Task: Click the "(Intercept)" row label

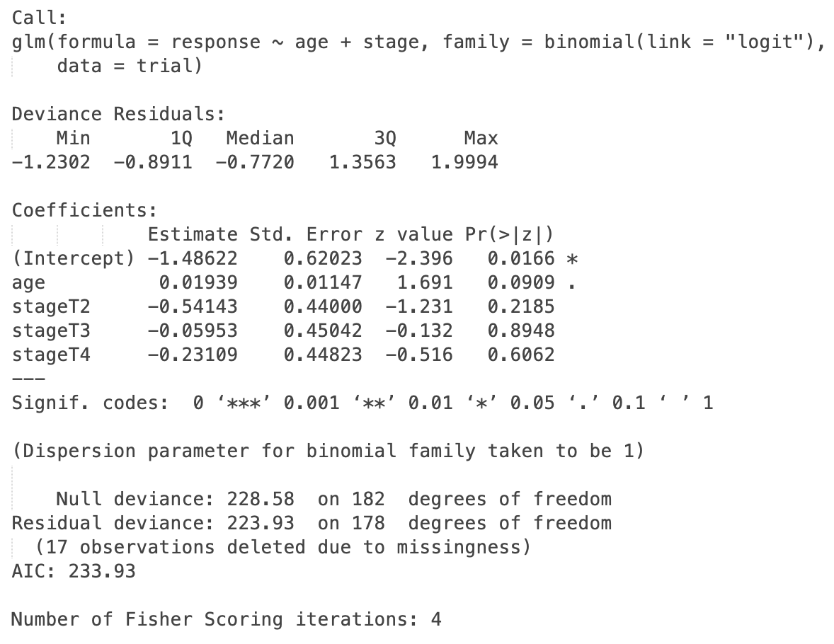Action: tap(73, 258)
